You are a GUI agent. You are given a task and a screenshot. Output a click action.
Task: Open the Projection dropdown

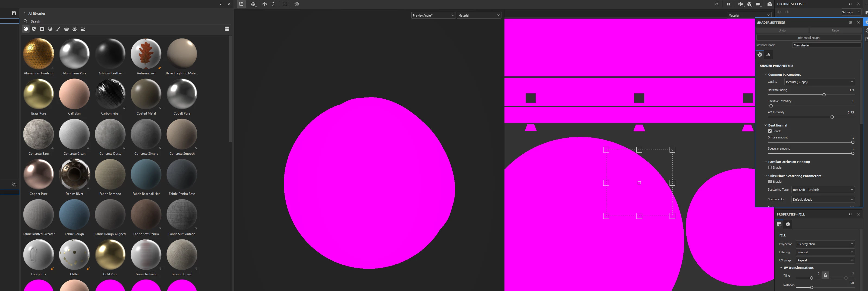click(825, 244)
